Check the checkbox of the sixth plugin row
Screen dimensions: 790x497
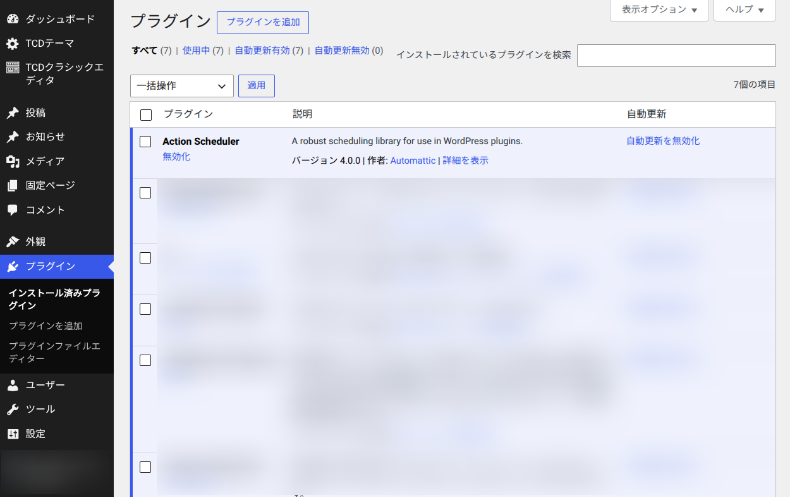click(145, 467)
